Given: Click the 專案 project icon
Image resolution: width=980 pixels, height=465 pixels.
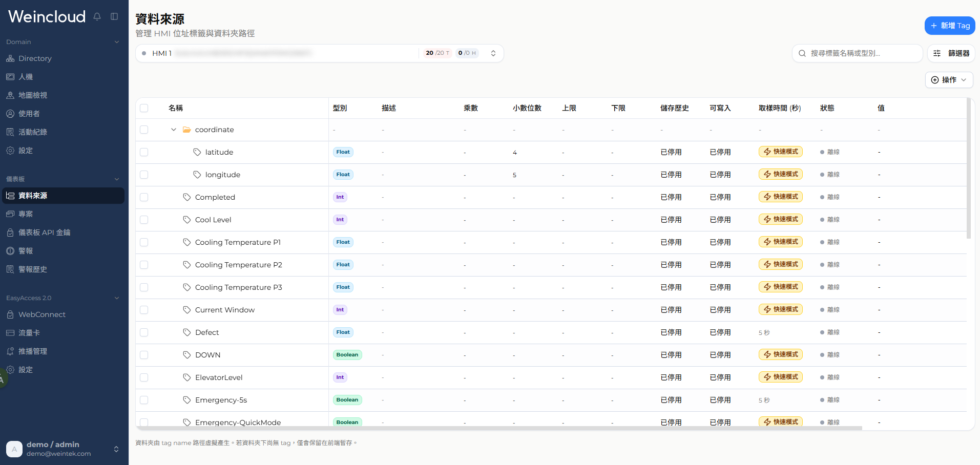Looking at the screenshot, I should point(10,214).
